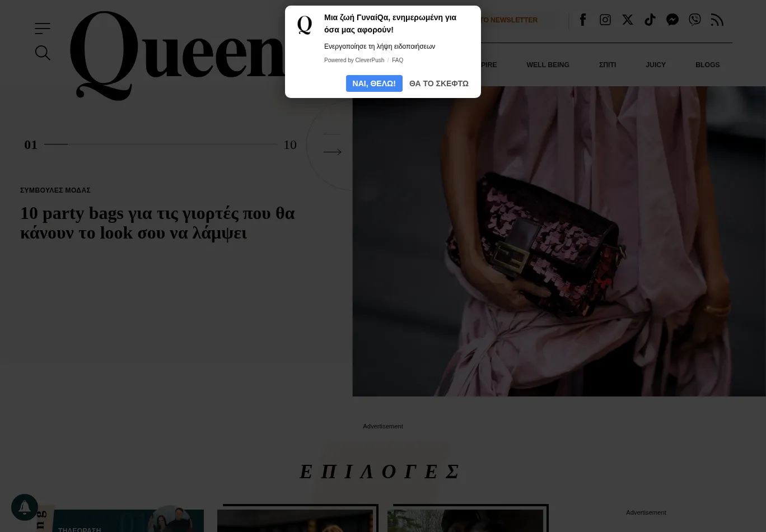Open the Instagram profile icon
Image resolution: width=766 pixels, height=532 pixels.
(605, 20)
